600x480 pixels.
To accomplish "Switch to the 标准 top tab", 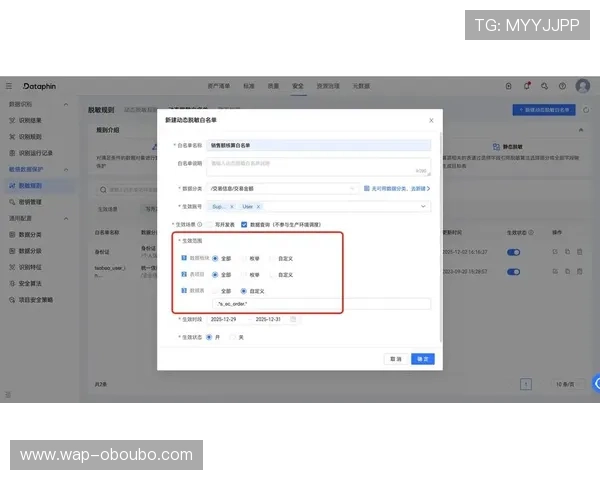I will pyautogui.click(x=249, y=86).
